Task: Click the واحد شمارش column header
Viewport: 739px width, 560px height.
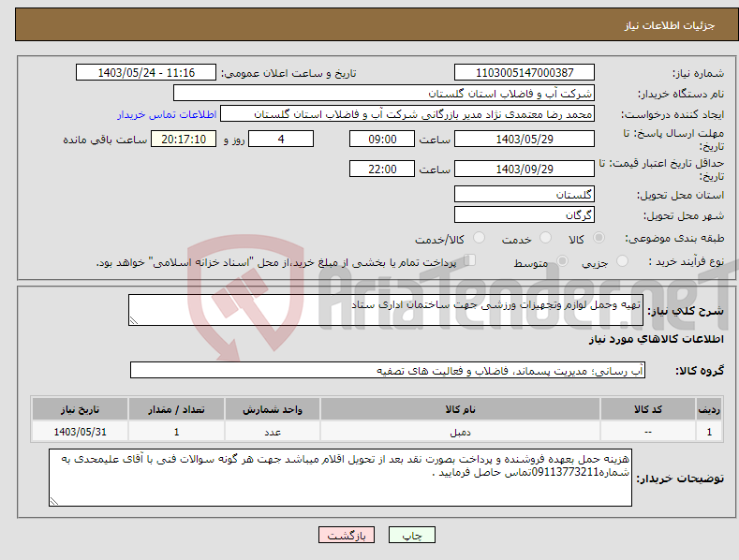Action: tap(273, 409)
